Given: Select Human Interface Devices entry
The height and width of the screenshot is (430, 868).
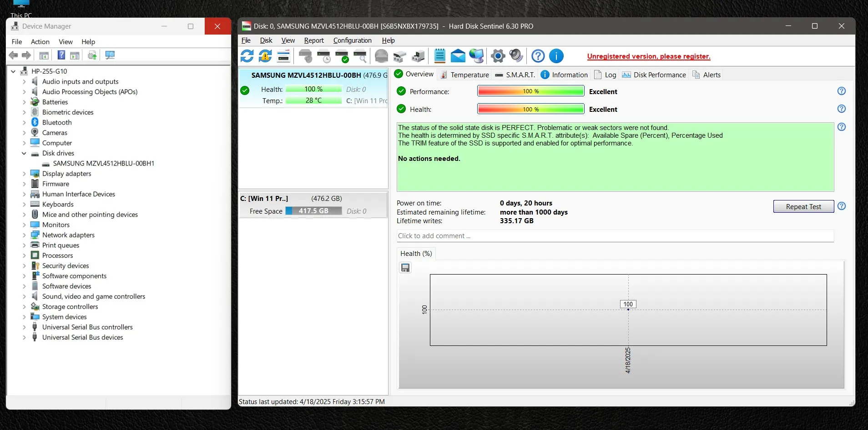Looking at the screenshot, I should pos(79,194).
